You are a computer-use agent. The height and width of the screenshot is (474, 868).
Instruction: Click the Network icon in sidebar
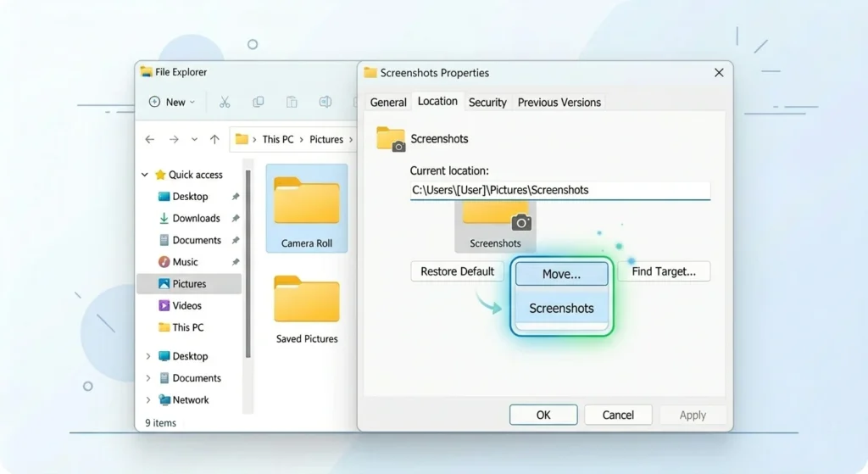164,399
